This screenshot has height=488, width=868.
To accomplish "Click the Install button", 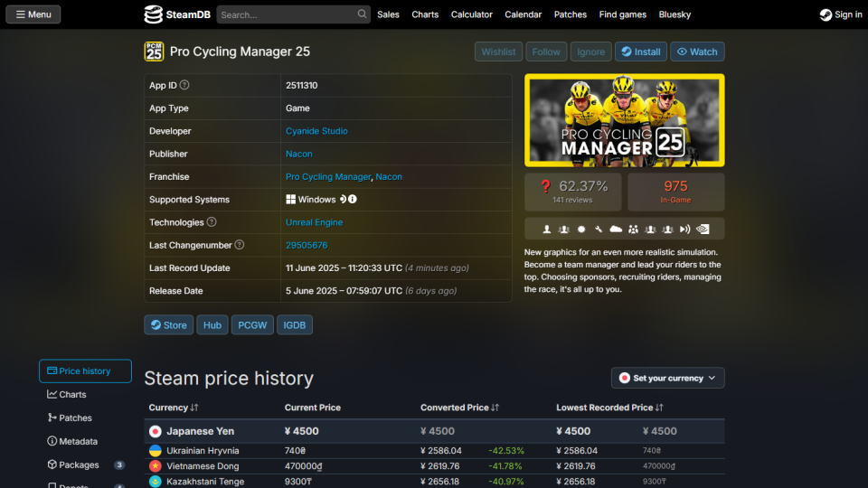I will tap(640, 52).
